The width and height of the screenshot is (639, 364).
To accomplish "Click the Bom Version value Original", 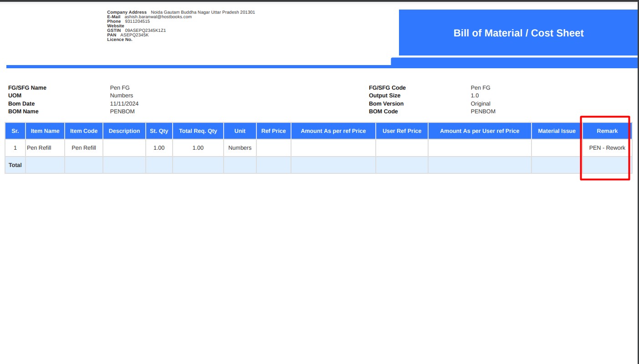I will click(x=481, y=104).
